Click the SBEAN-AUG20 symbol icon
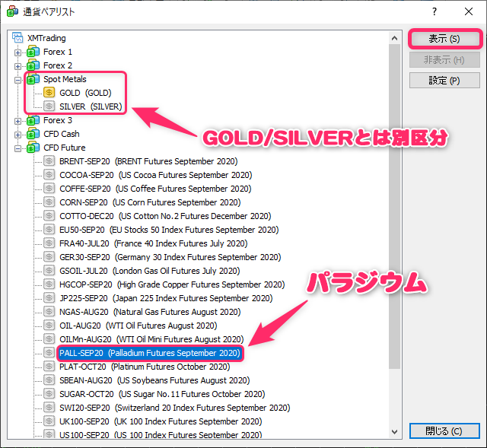Image resolution: width=487 pixels, height=448 pixels. [x=49, y=380]
